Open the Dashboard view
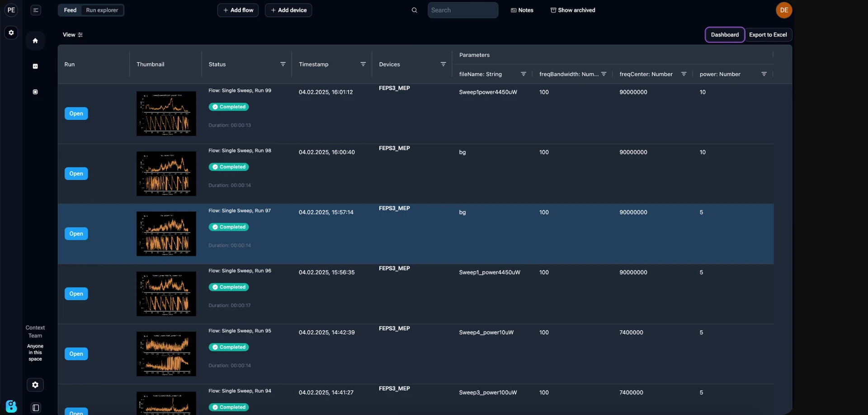Image resolution: width=868 pixels, height=415 pixels. (725, 35)
